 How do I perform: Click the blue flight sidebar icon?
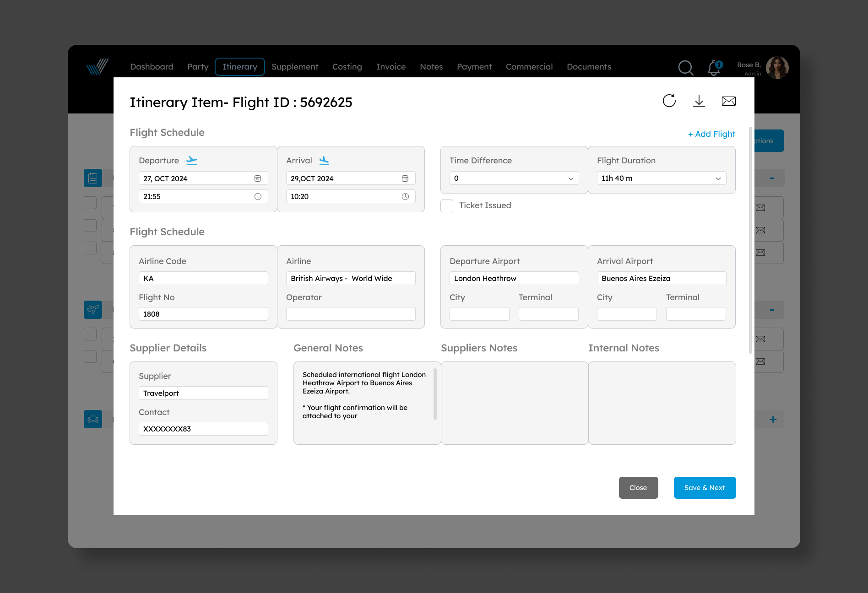93,310
